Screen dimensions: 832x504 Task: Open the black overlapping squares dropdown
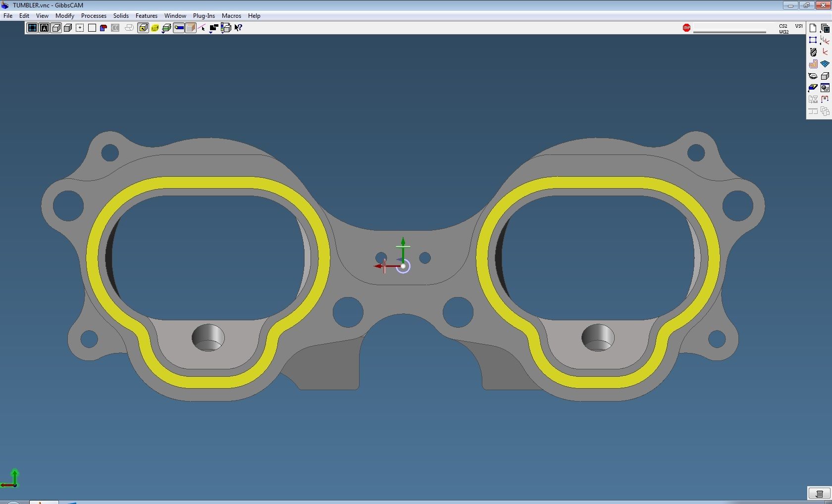214,28
